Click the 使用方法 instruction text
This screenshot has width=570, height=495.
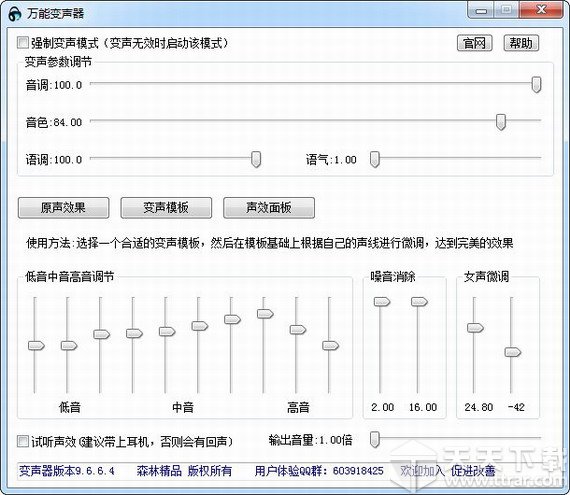270,243
